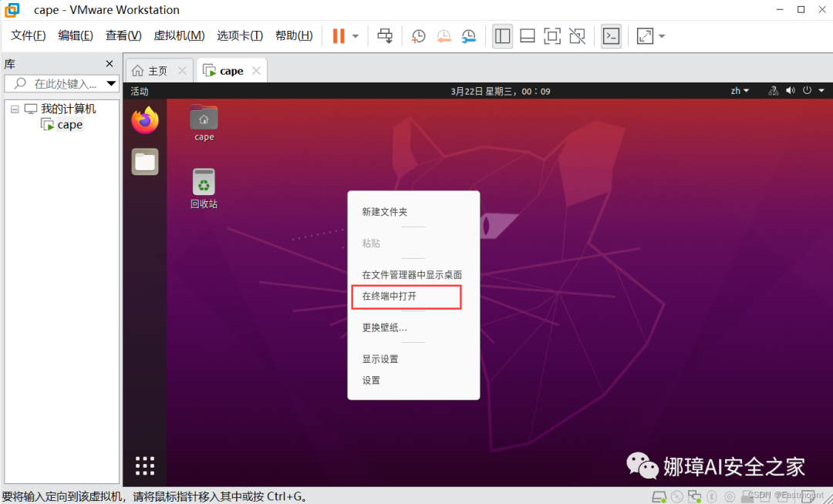Toggle the console view icon
Screen dimensions: 833x504
pos(611,36)
